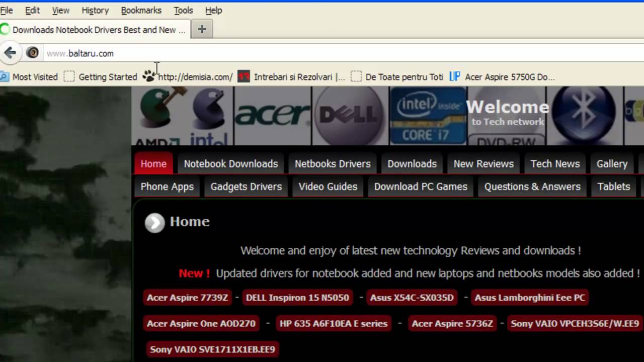The height and width of the screenshot is (362, 644).
Task: Click the UP icon of Acer Aspire 5750G bookmark
Action: pyautogui.click(x=455, y=76)
